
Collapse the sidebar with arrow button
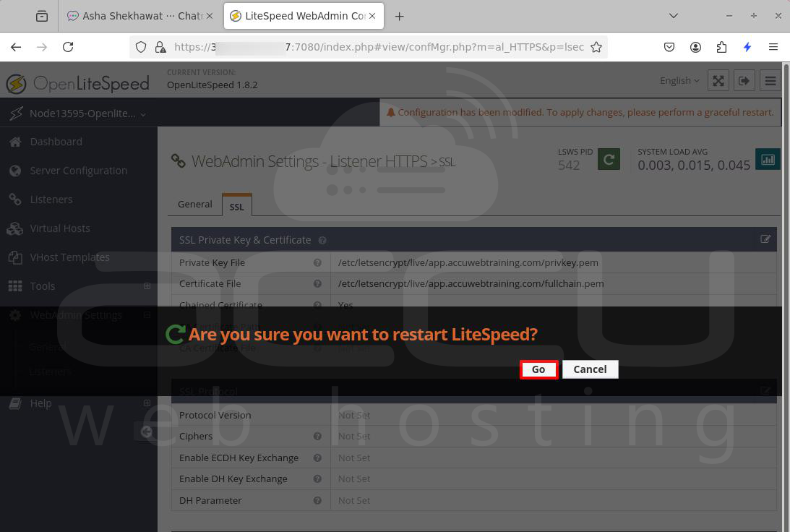click(146, 432)
